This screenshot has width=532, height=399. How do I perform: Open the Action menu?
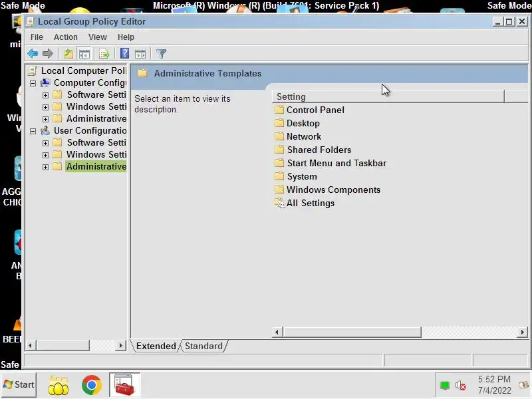pos(65,37)
